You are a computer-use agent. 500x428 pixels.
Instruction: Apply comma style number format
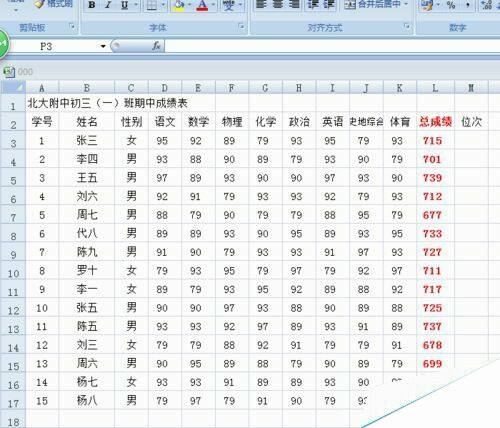(x=468, y=5)
